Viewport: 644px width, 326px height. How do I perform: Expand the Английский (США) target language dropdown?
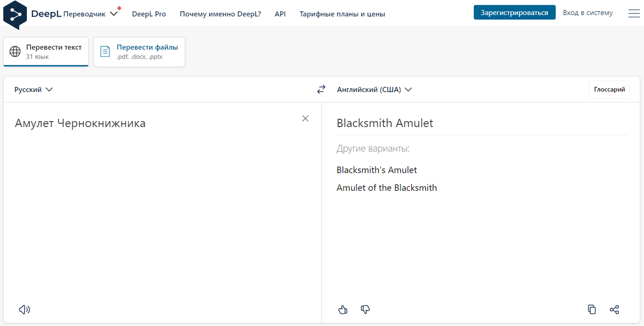(374, 90)
